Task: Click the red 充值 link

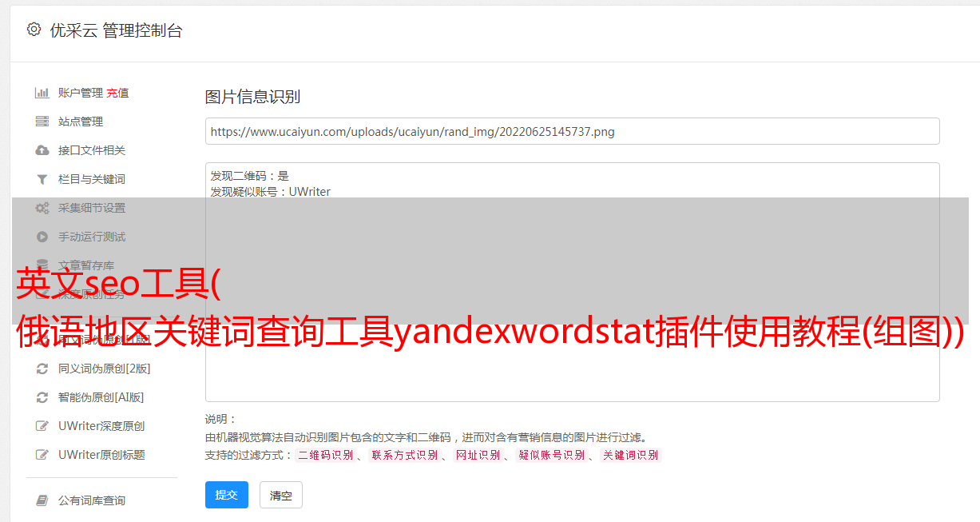Action: (117, 93)
